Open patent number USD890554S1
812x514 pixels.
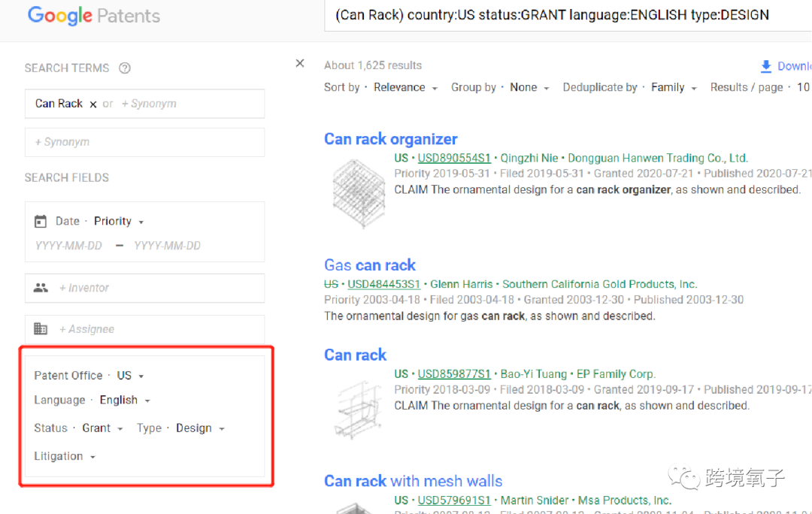[x=454, y=158]
